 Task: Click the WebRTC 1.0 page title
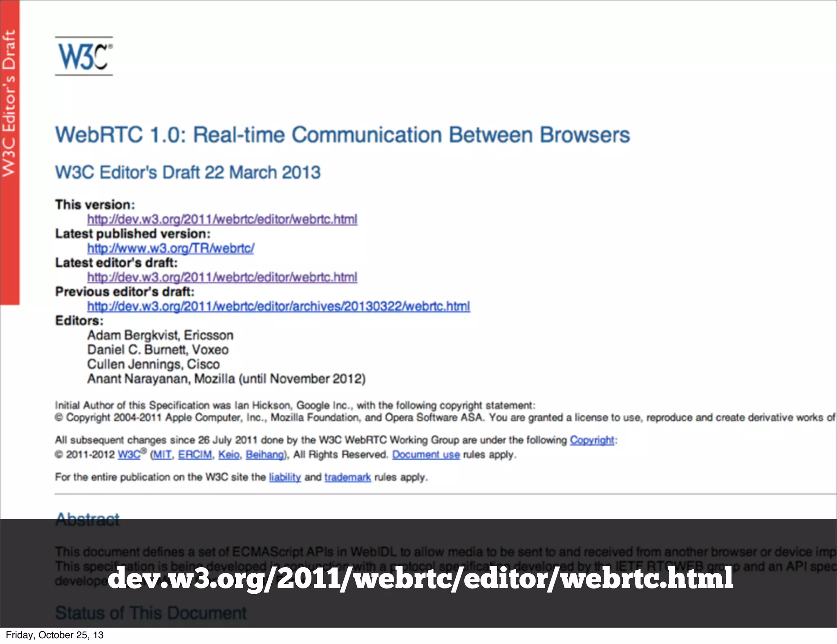pyautogui.click(x=342, y=135)
